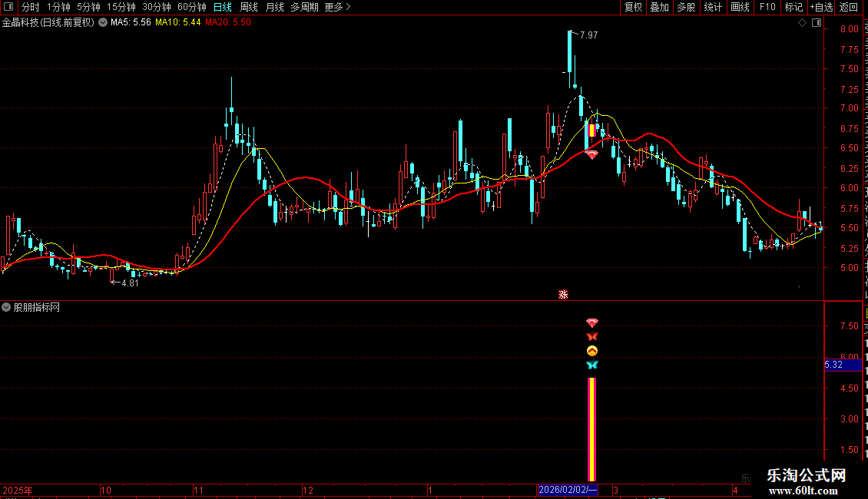The width and height of the screenshot is (868, 499).
Task: Click the diamond icon at chart top-right
Action: [802, 23]
